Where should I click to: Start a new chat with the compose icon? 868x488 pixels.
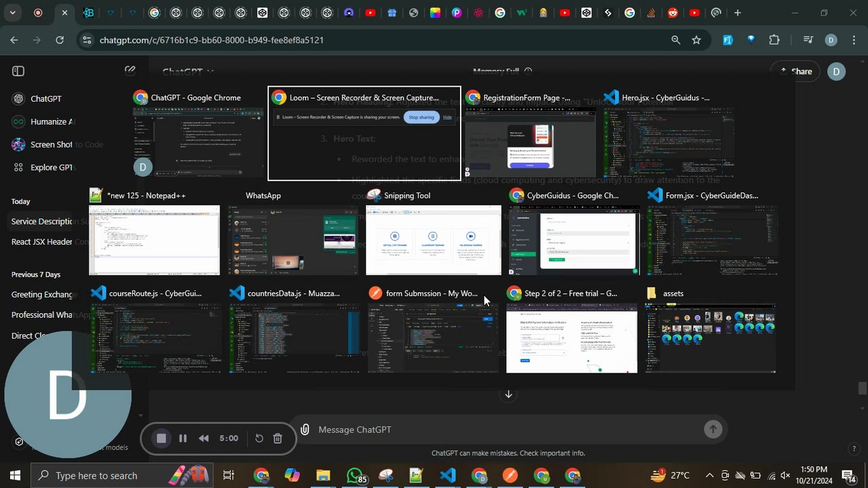coord(130,71)
